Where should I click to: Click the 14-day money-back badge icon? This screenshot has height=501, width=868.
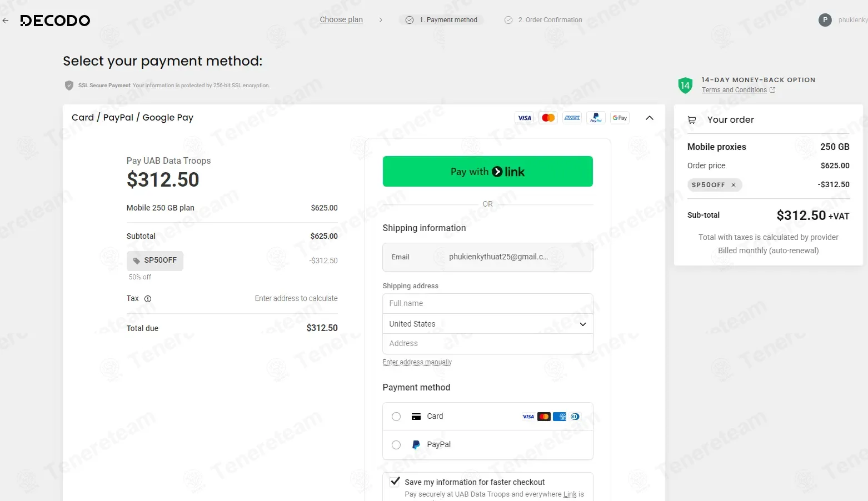[x=685, y=86]
